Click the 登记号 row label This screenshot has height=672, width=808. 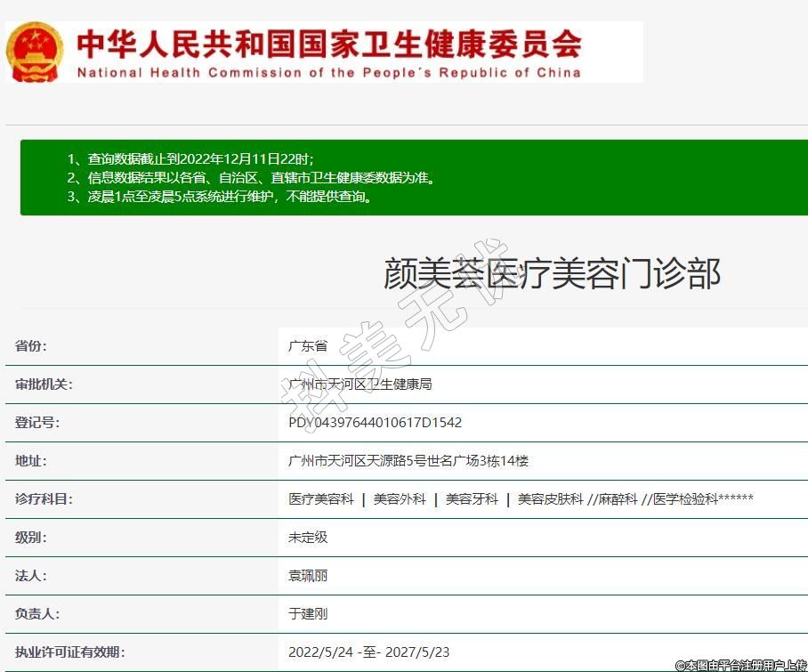(37, 423)
